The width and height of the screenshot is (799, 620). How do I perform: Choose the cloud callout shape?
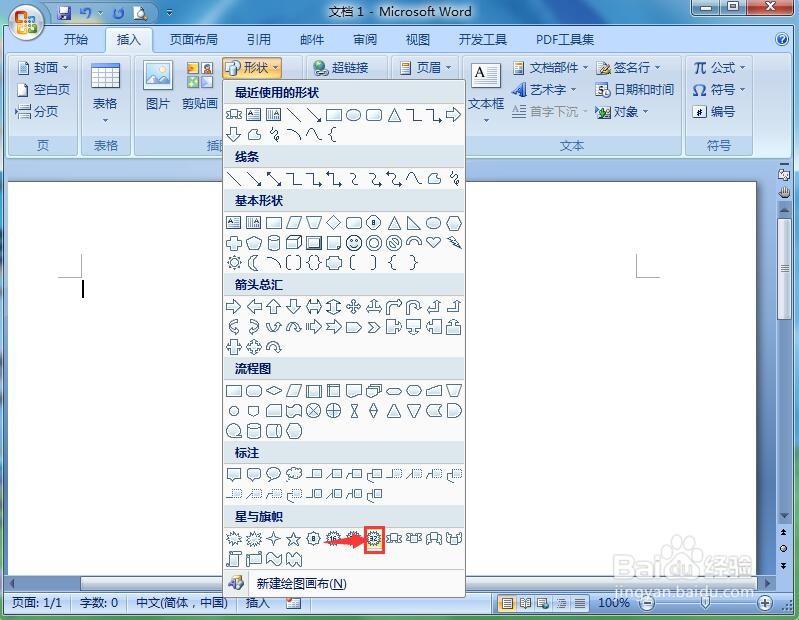pos(294,474)
